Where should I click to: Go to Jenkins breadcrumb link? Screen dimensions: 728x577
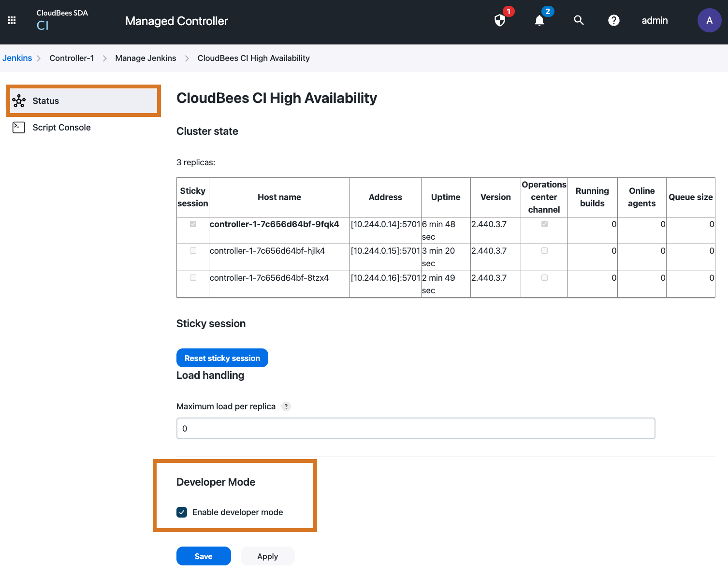pyautogui.click(x=17, y=58)
